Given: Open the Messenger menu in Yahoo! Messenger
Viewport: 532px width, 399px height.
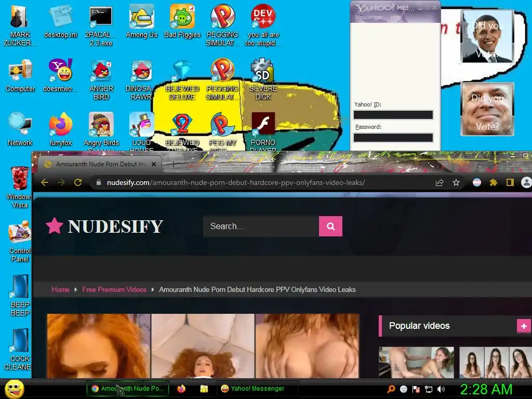Looking at the screenshot, I should (368, 17).
